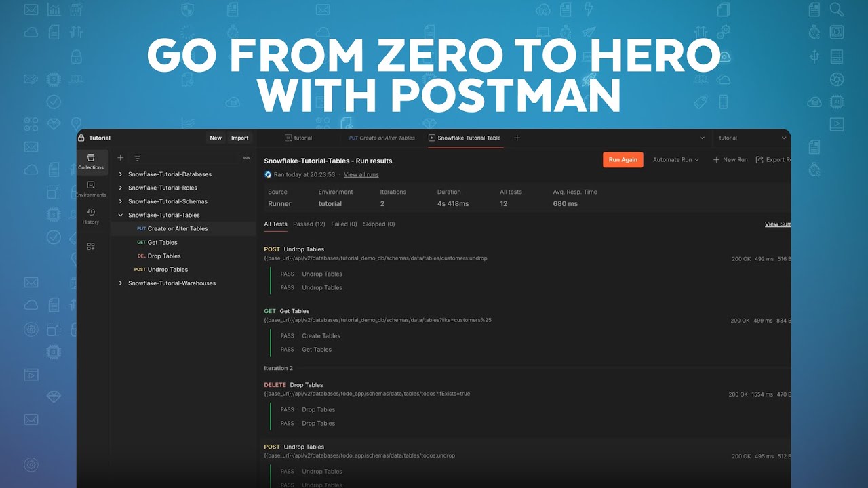Screen dimensions: 868x488
Task: Click the plus icon to create a collection
Action: coord(121,157)
